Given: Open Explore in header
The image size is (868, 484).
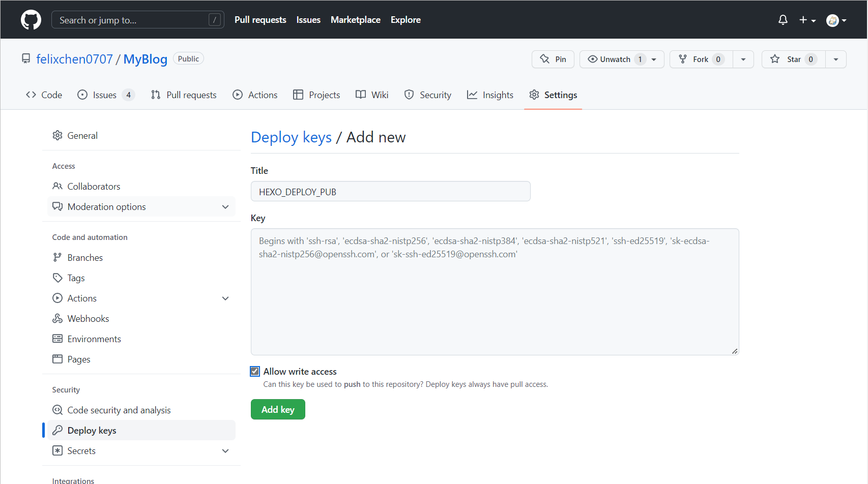Looking at the screenshot, I should pos(406,20).
